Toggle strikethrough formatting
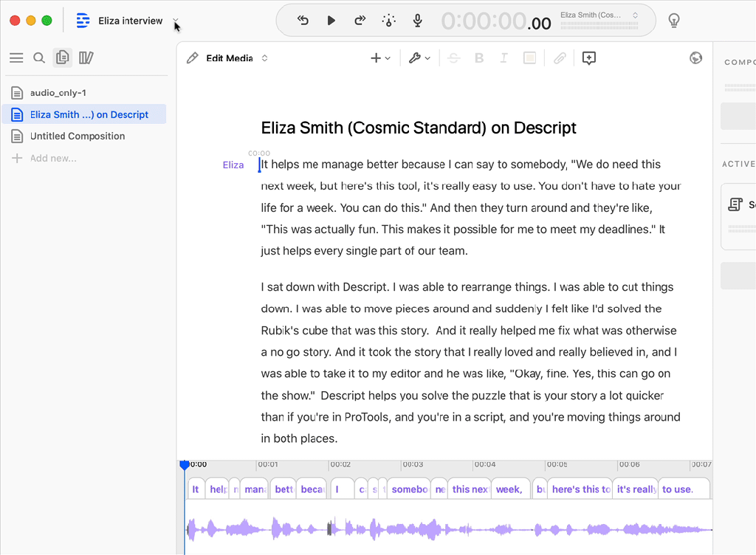Viewport: 756px width, 555px height. click(454, 58)
